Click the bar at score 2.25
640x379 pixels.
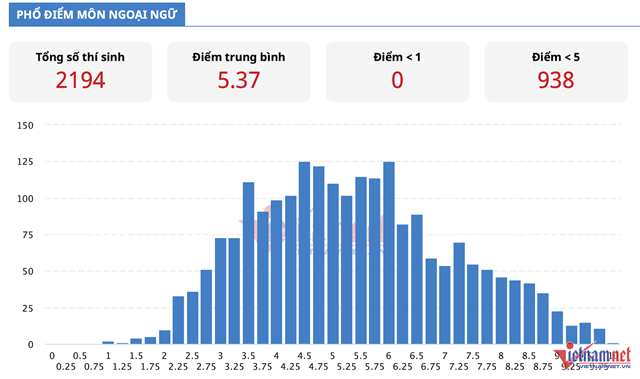coord(178,320)
